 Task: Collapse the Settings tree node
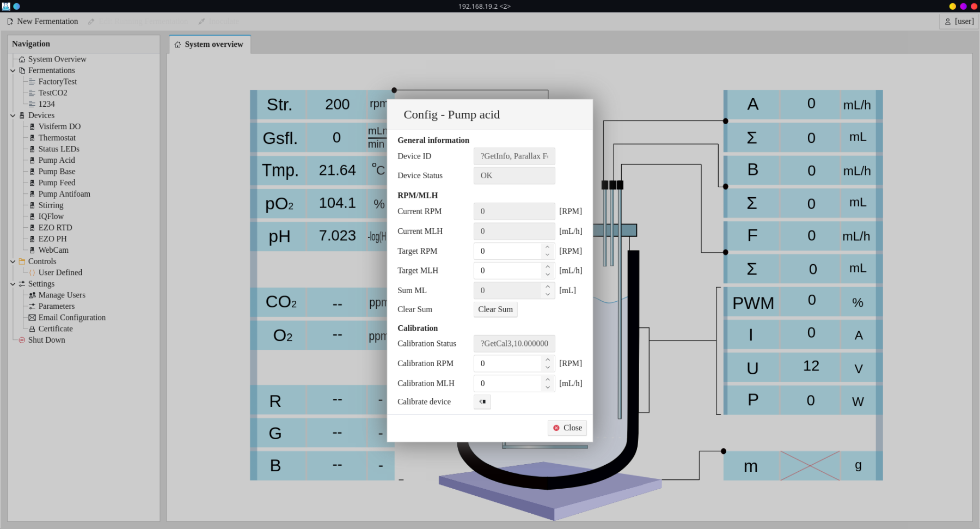pos(13,284)
